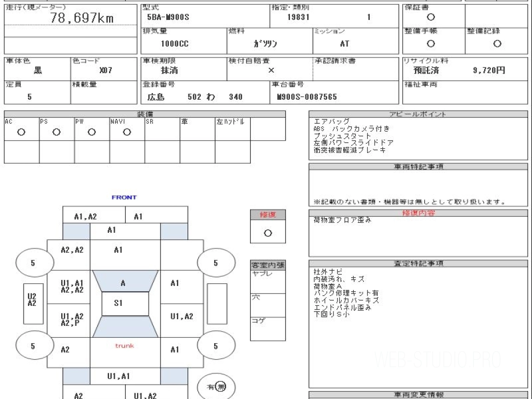Toggle the AC equipment circle
Screen dimensions: 532x399
[21, 132]
